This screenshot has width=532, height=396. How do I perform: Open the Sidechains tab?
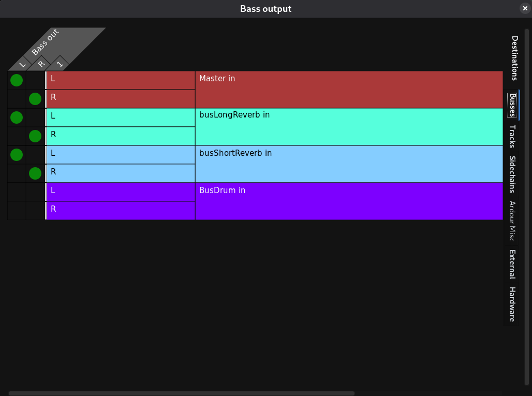click(x=512, y=174)
